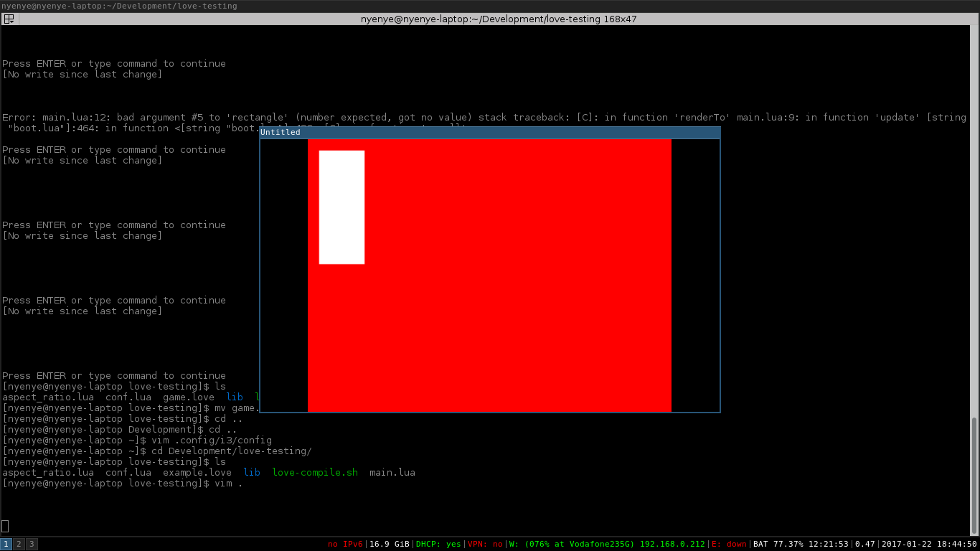The height and width of the screenshot is (551, 980).
Task: Click 'example.love' in the ls listing
Action: (x=197, y=473)
